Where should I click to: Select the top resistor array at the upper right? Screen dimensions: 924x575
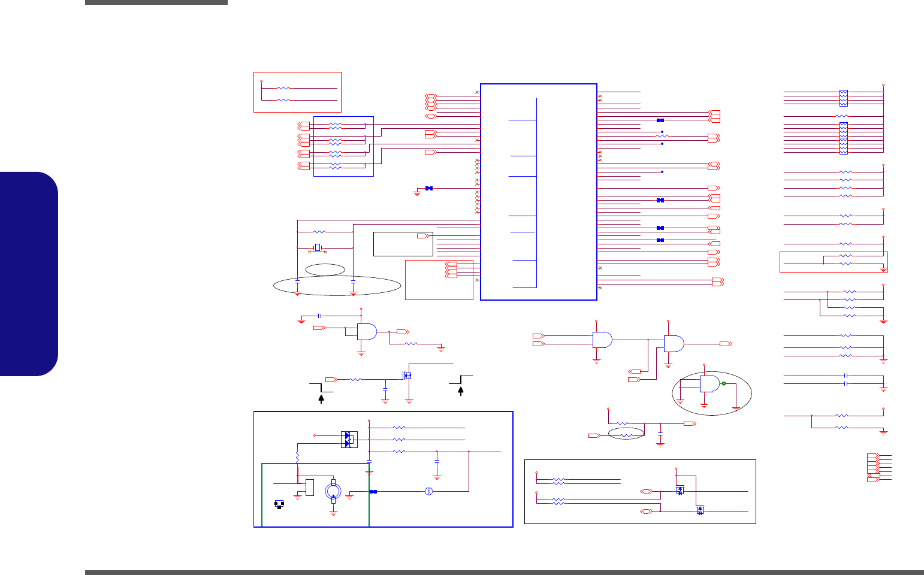[x=844, y=98]
